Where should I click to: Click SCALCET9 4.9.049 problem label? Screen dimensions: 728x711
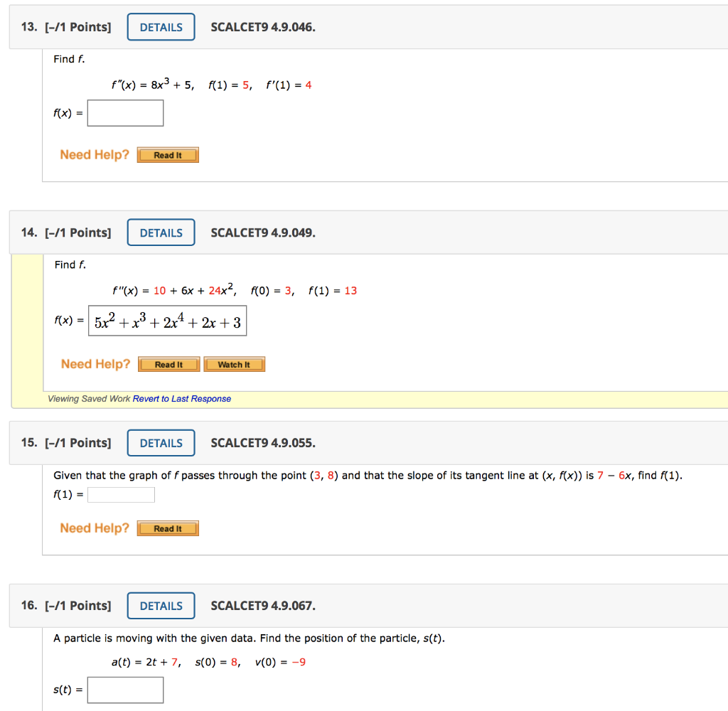click(262, 232)
